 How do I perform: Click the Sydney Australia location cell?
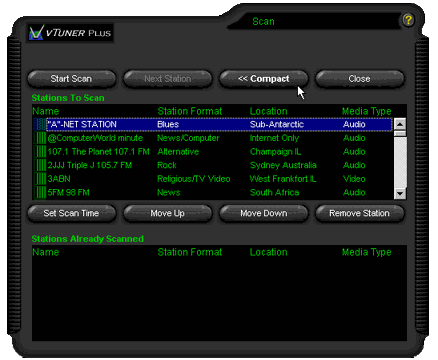[x=283, y=165]
